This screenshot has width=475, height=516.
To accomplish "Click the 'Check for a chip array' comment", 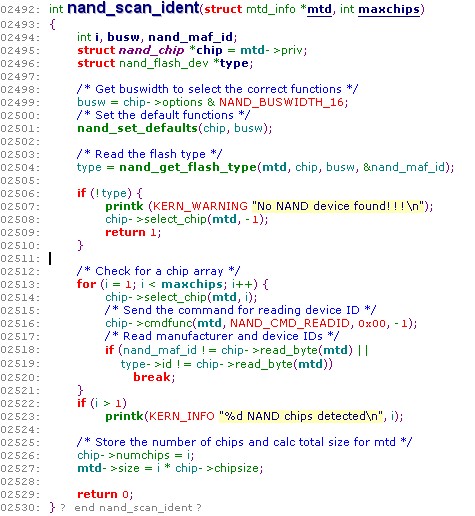I will coord(158,271).
